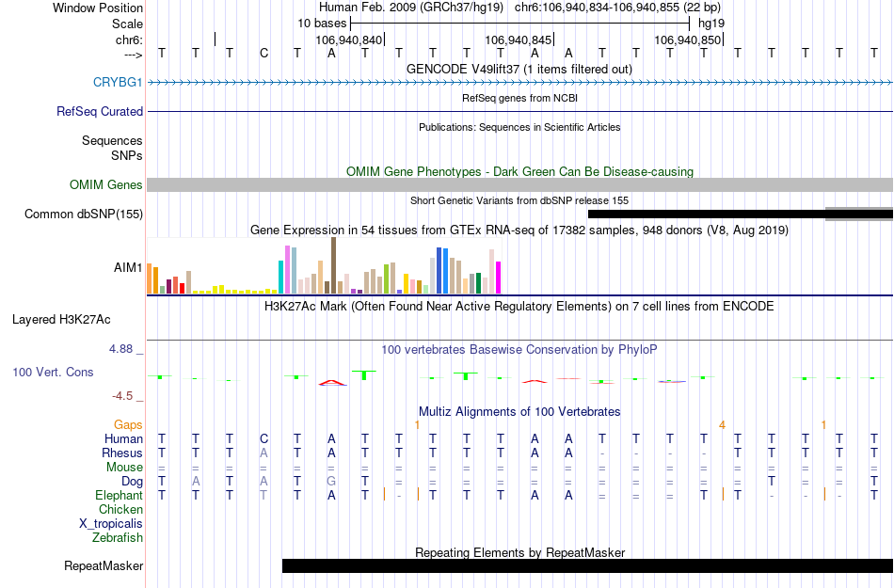Click the AIM1 GTEx expression label
Image resolution: width=894 pixels, height=588 pixels.
click(128, 267)
